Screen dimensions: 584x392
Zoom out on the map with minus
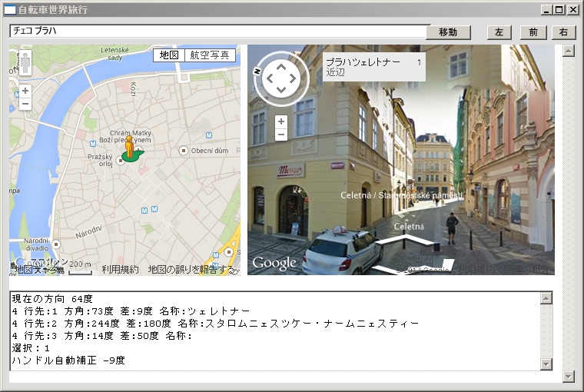(25, 104)
